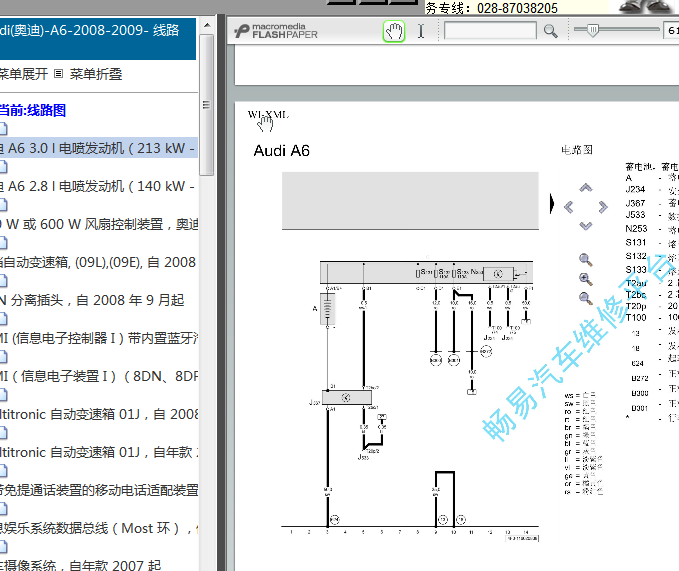The width and height of the screenshot is (679, 571).
Task: Click document icon above 信息电子控制器 entry
Action: [3, 319]
